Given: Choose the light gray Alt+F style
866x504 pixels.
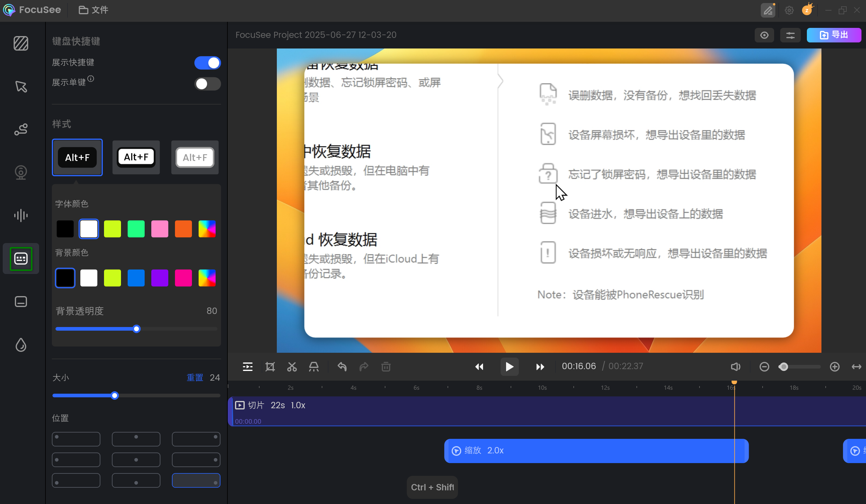Looking at the screenshot, I should tap(195, 157).
